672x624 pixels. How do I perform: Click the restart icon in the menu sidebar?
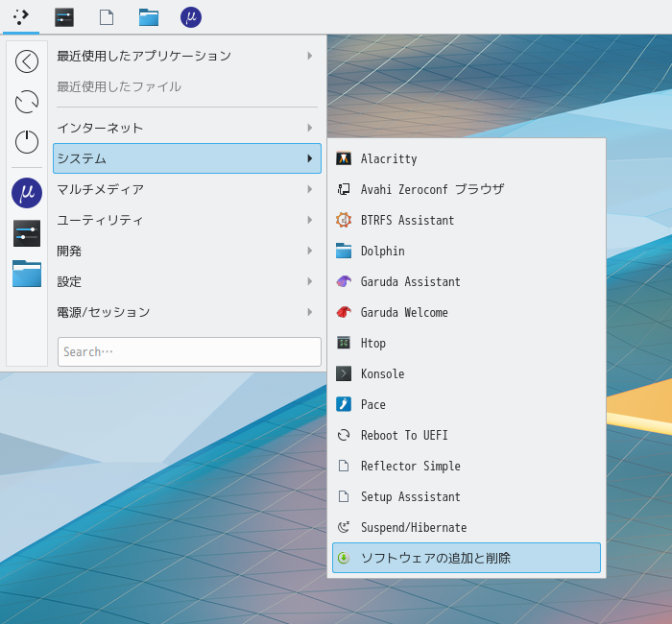click(x=27, y=102)
